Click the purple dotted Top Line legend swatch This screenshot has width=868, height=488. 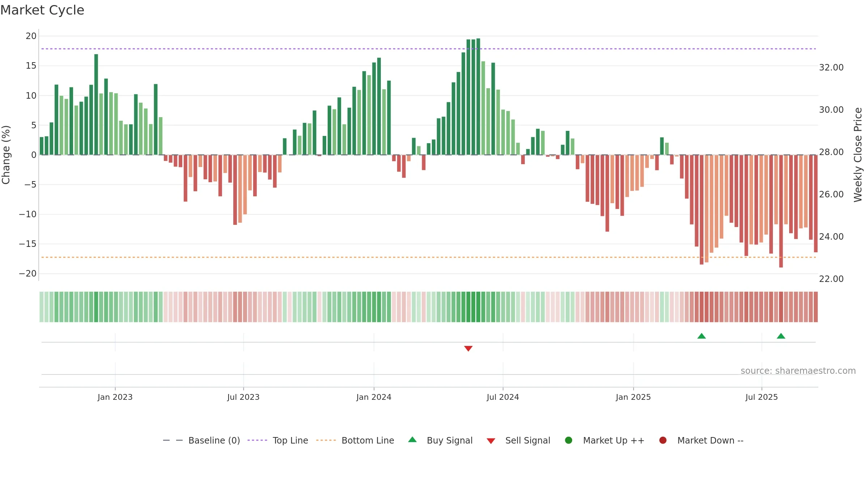pyautogui.click(x=257, y=440)
